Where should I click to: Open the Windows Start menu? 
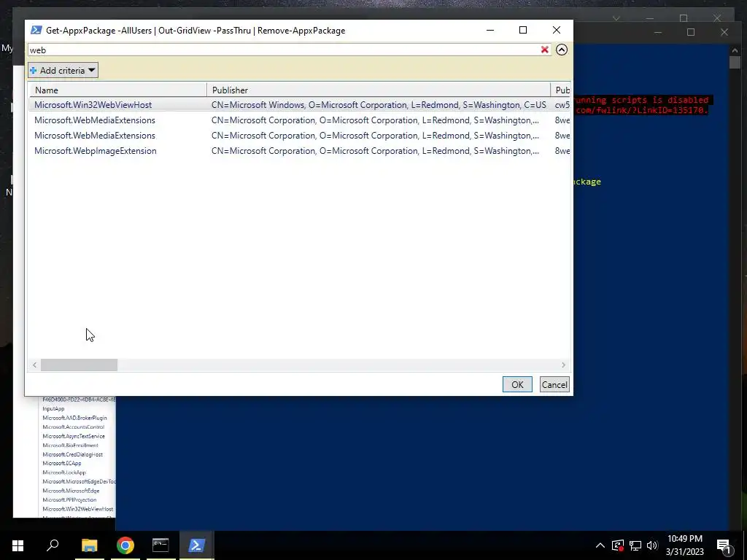(18, 545)
